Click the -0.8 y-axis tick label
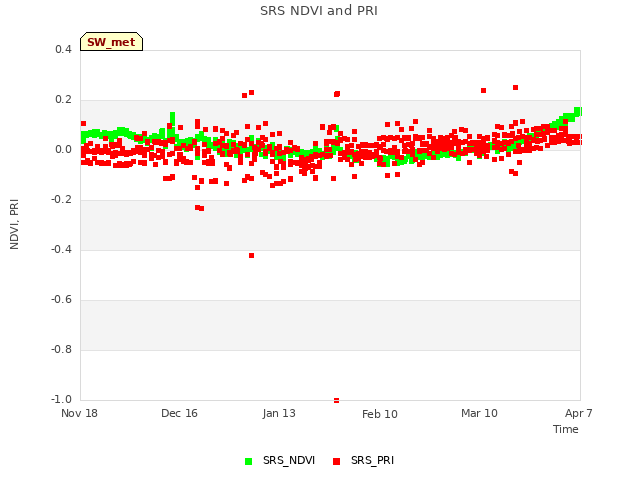This screenshot has width=640, height=480. 61,349
